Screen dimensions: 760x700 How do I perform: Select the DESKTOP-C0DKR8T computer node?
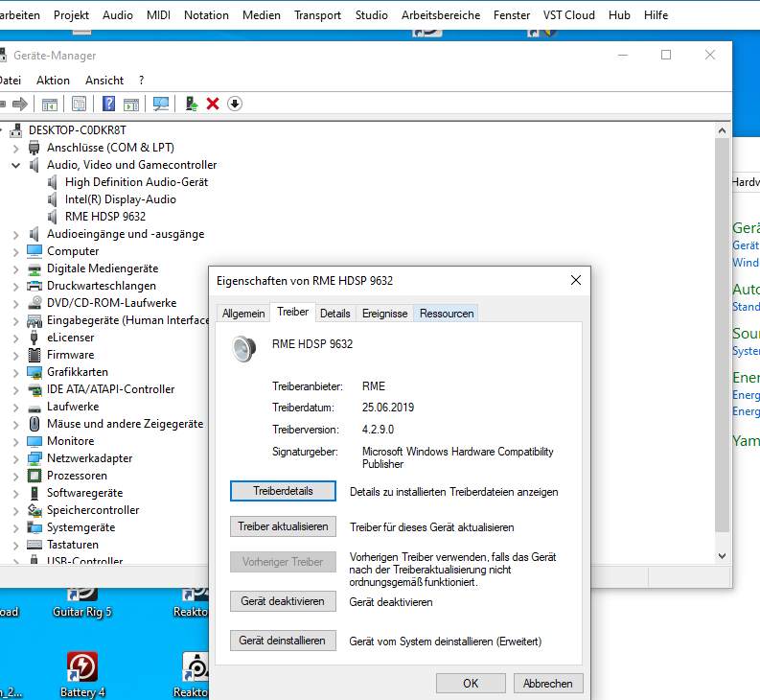tap(77, 130)
